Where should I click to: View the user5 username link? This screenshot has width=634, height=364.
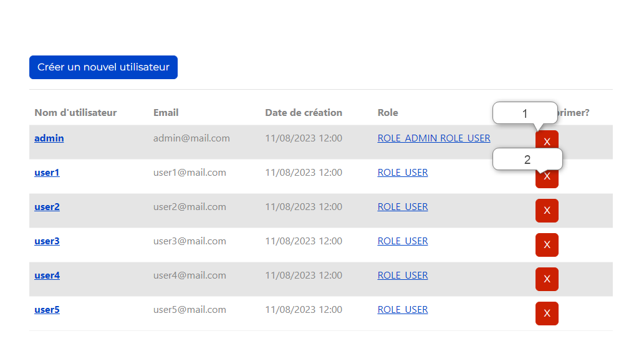click(x=47, y=310)
